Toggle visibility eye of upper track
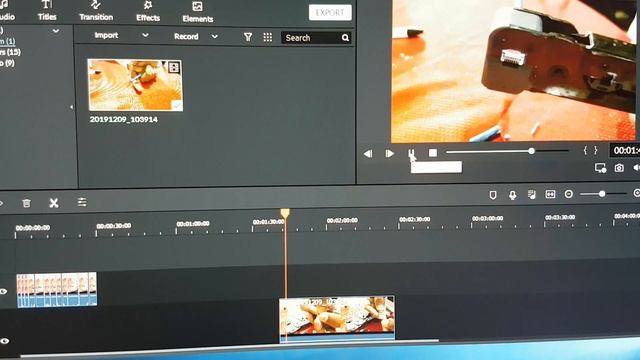Screen dimensions: 640x360 tap(4, 291)
